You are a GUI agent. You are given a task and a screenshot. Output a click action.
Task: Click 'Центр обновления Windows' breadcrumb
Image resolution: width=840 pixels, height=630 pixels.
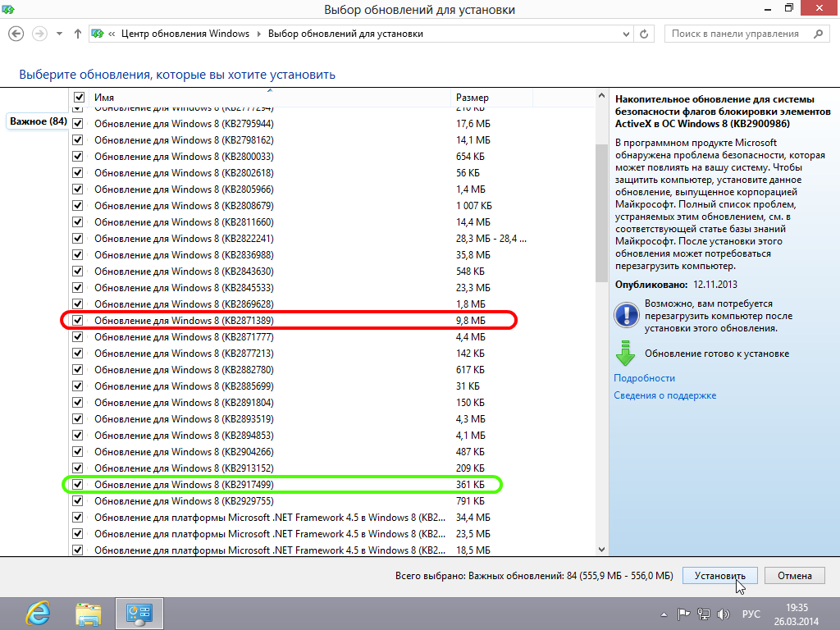point(185,34)
